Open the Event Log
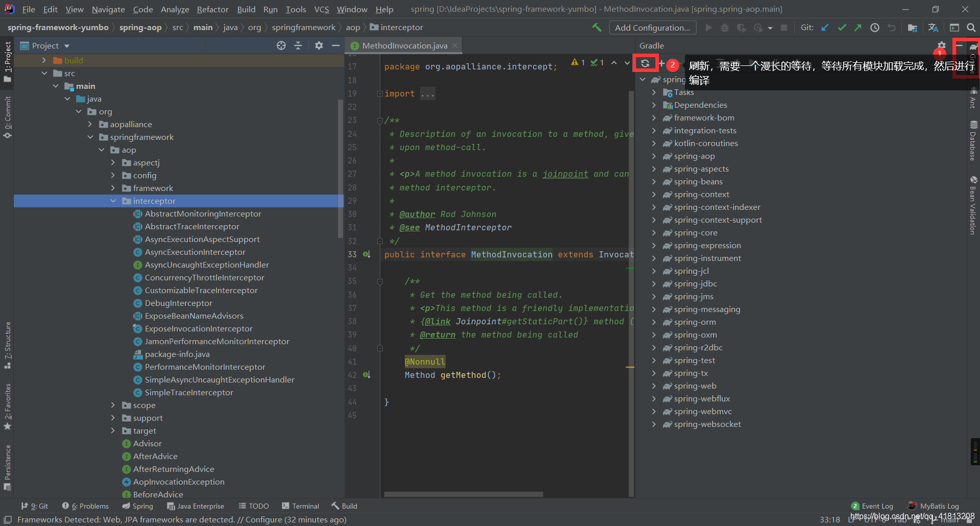 872,506
